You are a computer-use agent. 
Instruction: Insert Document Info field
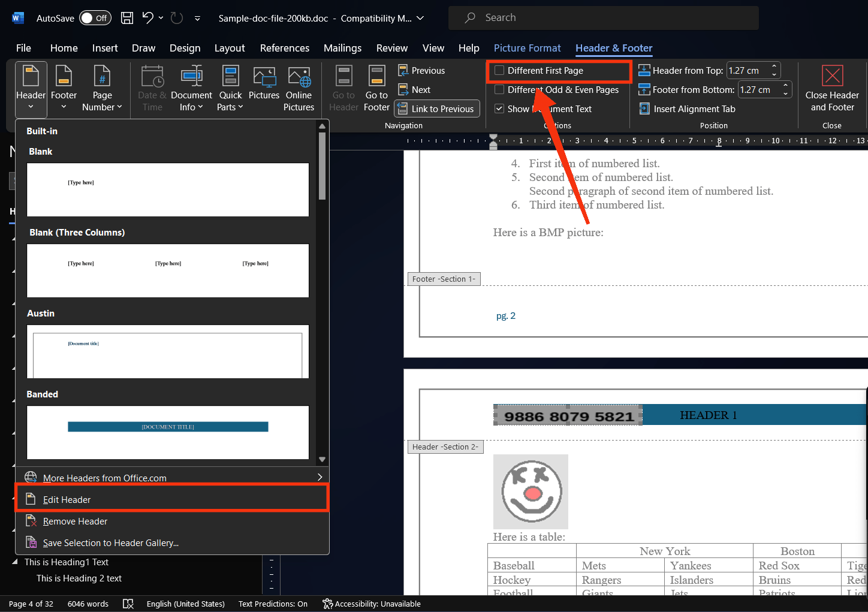(x=191, y=89)
